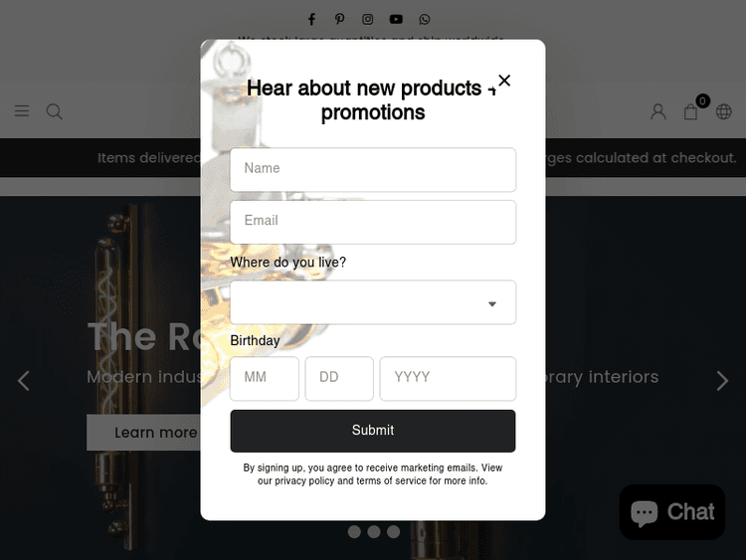Open the YouTube channel icon
Image resolution: width=746 pixels, height=560 pixels.
[396, 19]
